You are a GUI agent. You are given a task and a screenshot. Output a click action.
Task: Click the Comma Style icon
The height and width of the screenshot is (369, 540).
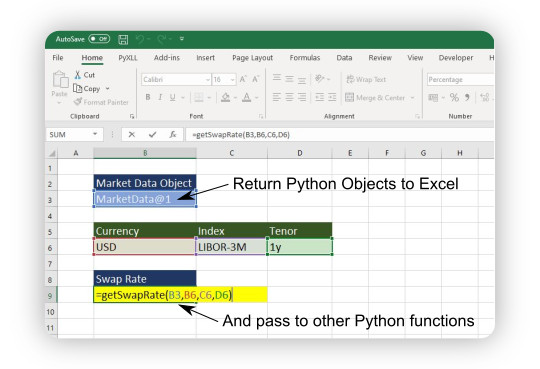467,98
